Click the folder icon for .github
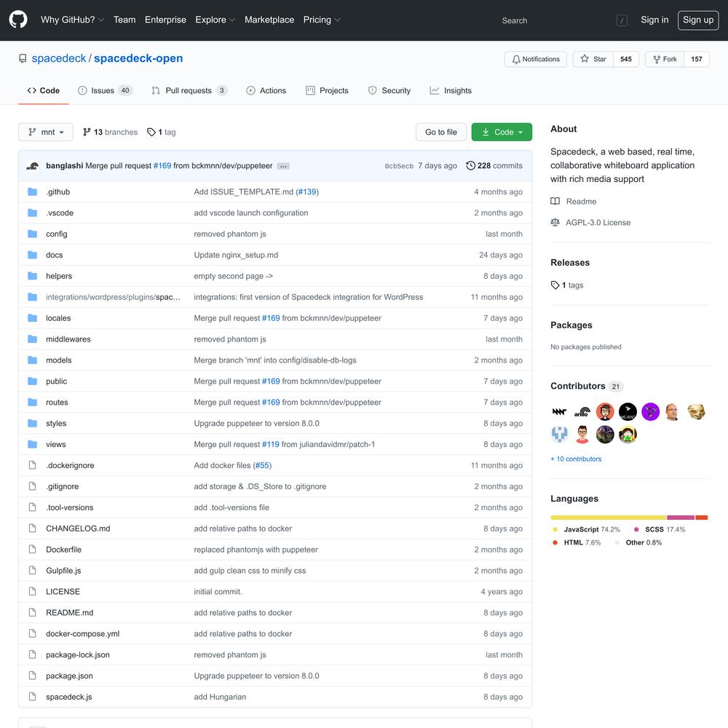This screenshot has height=728, width=728. click(33, 191)
